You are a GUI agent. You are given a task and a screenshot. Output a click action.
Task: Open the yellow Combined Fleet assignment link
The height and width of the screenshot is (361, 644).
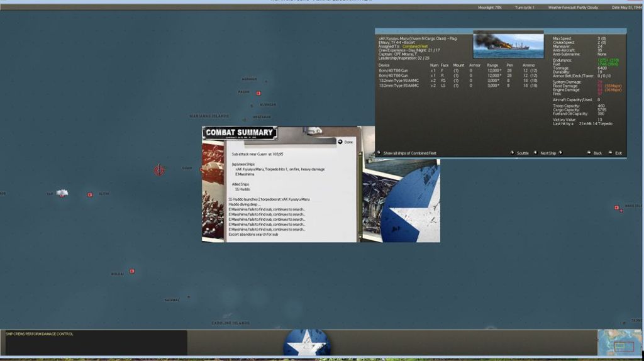[x=415, y=47]
